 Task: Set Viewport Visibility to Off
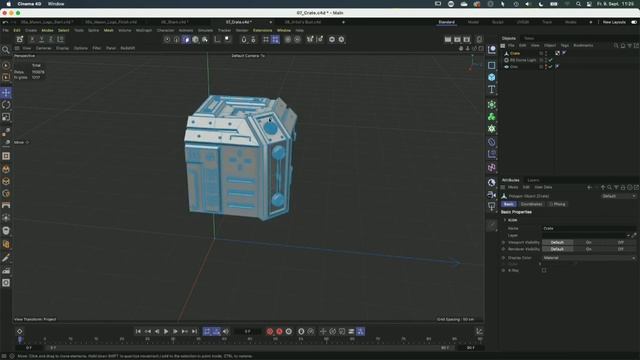click(620, 242)
